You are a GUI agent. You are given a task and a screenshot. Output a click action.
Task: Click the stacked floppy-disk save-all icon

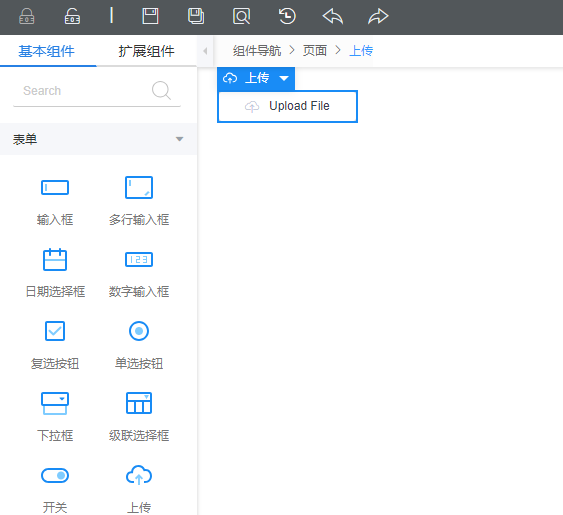(196, 16)
